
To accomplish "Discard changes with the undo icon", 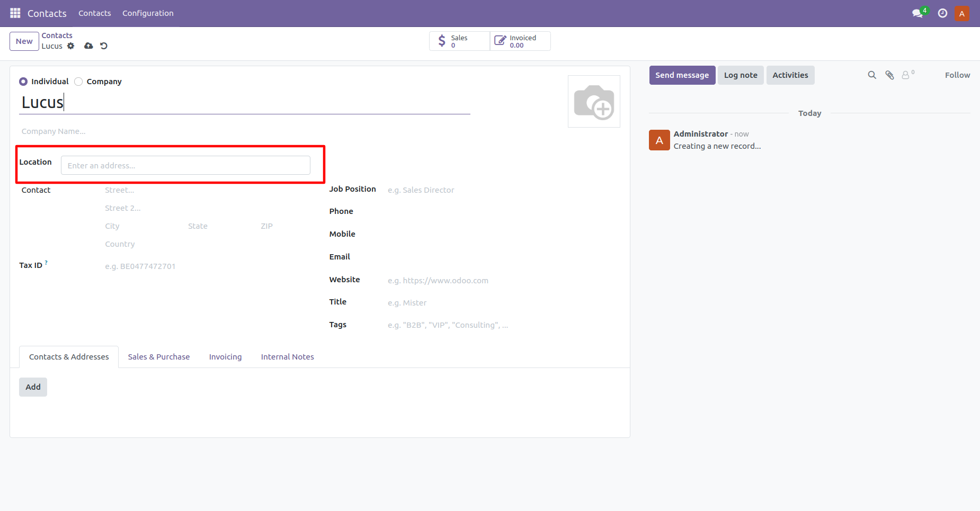I will pyautogui.click(x=103, y=46).
